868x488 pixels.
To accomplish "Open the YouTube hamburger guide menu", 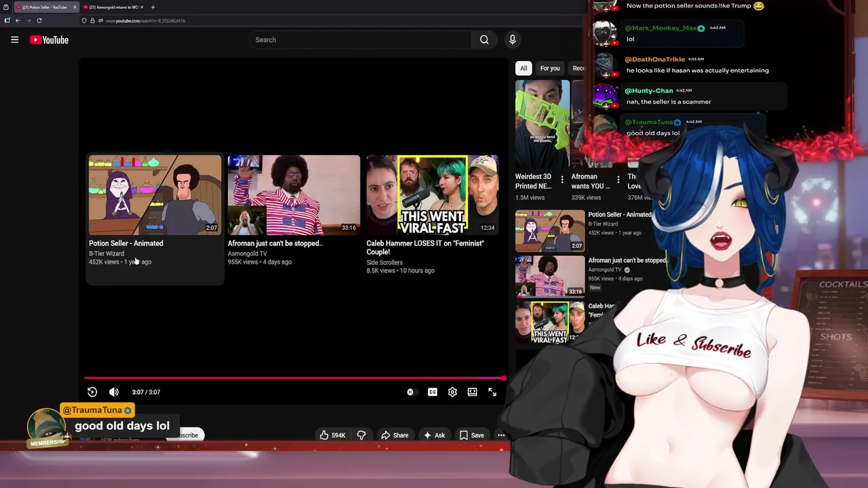I will pyautogui.click(x=14, y=40).
